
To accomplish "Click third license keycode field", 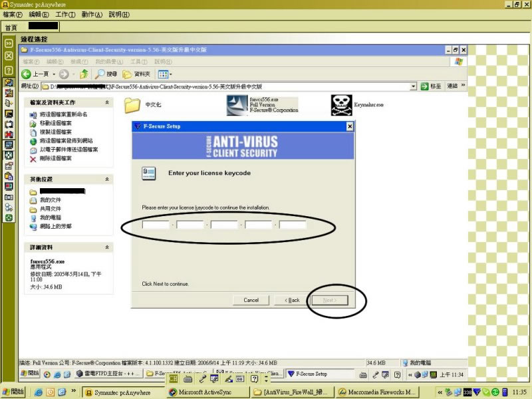I will point(224,225).
